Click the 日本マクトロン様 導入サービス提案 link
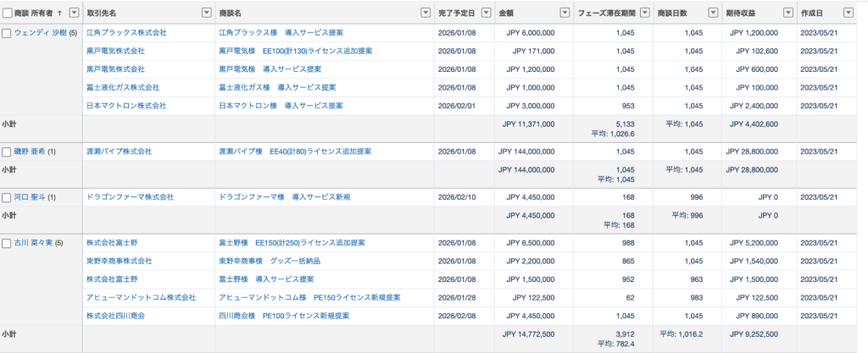The height and width of the screenshot is (353, 868). 281,106
